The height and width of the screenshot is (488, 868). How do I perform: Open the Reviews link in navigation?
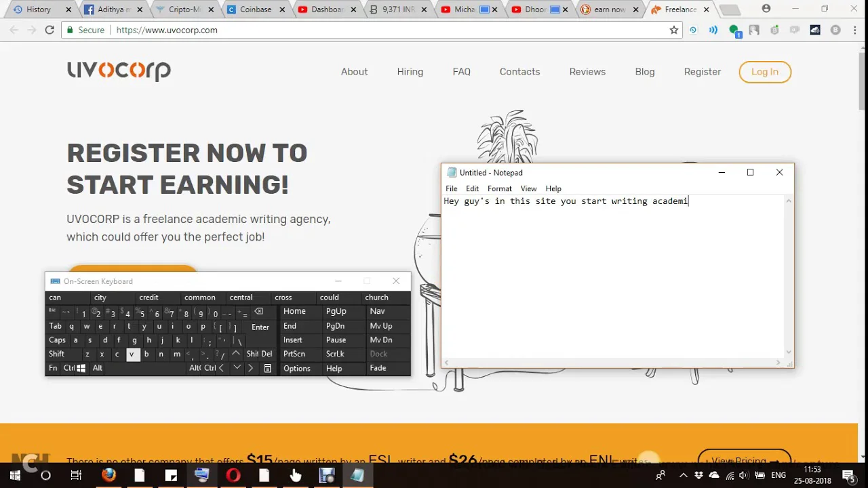click(587, 72)
